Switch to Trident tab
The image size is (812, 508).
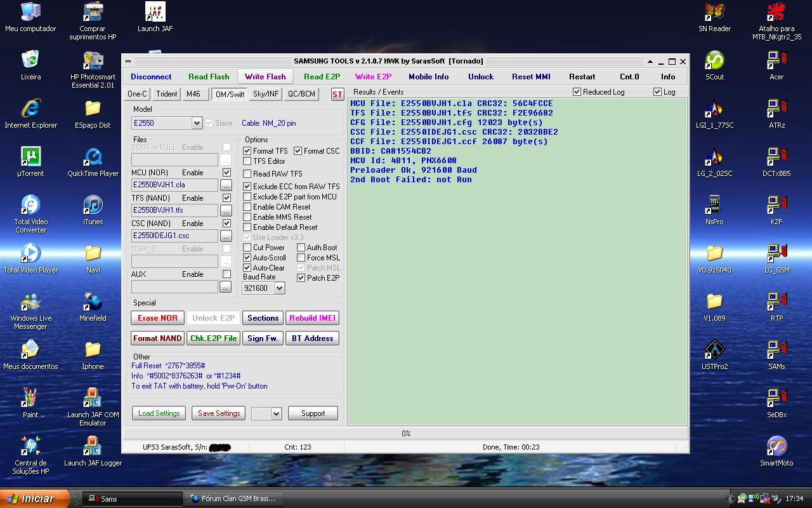click(167, 94)
